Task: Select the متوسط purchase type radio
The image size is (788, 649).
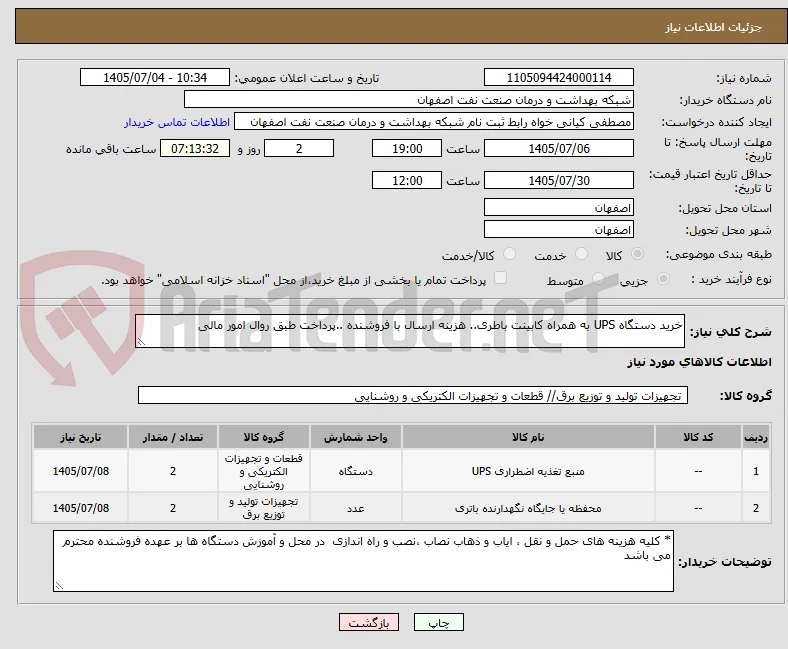Action: point(598,278)
